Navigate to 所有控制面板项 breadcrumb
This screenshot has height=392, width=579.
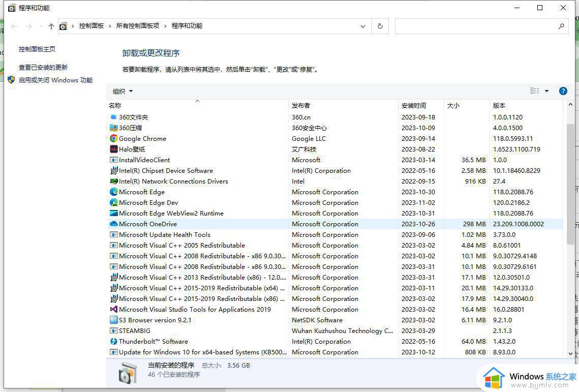click(x=138, y=26)
